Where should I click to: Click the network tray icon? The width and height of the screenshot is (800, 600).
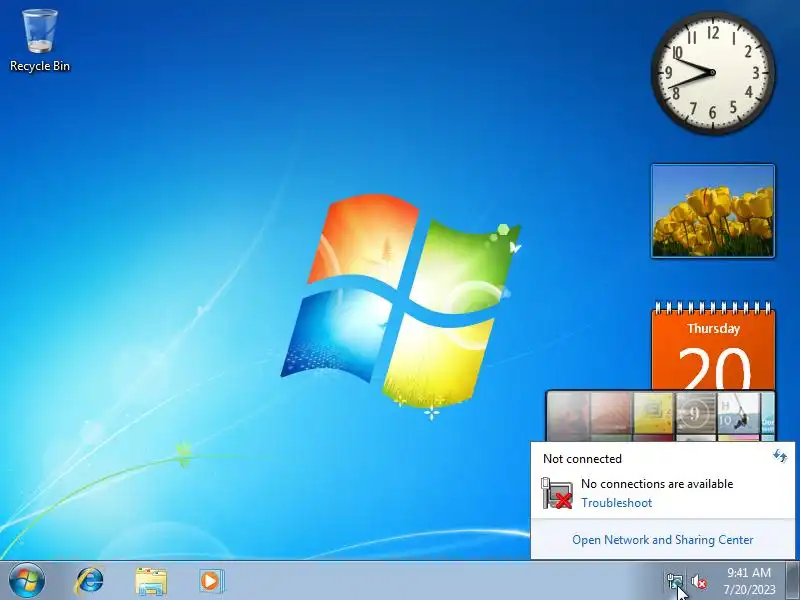[x=674, y=581]
